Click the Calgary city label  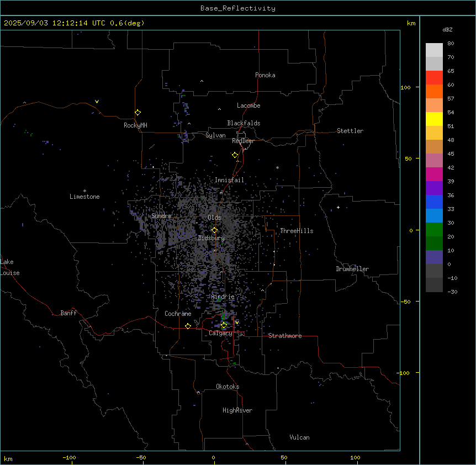[220, 333]
